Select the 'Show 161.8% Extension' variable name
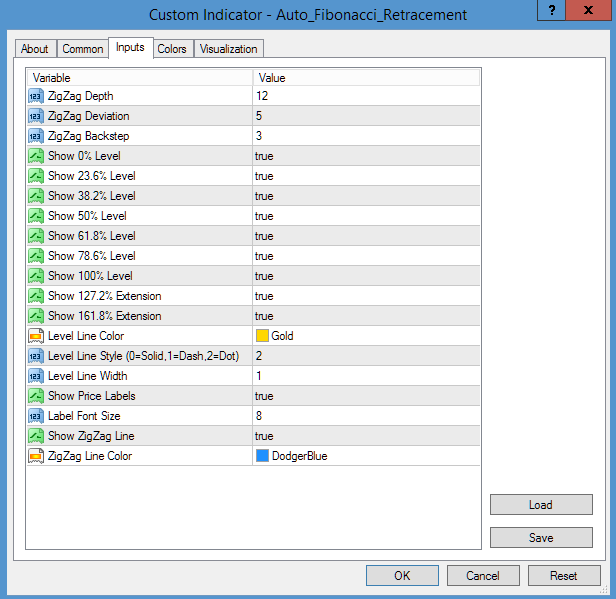Image resolution: width=616 pixels, height=599 pixels. [x=104, y=317]
